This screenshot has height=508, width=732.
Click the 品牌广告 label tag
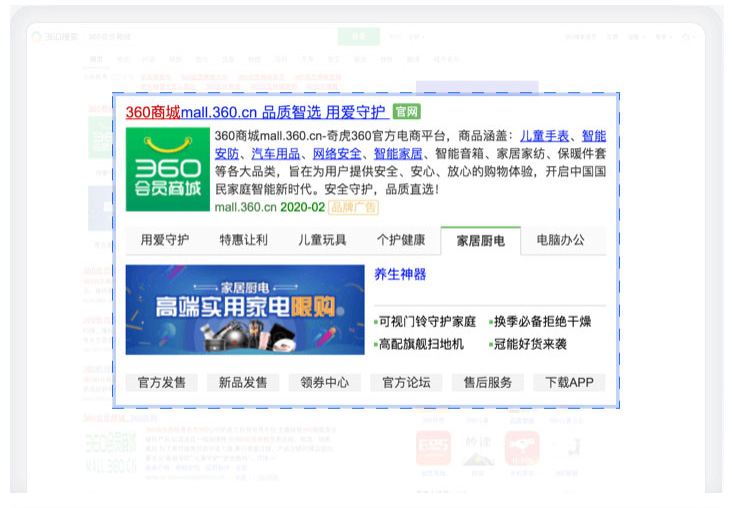(x=354, y=207)
